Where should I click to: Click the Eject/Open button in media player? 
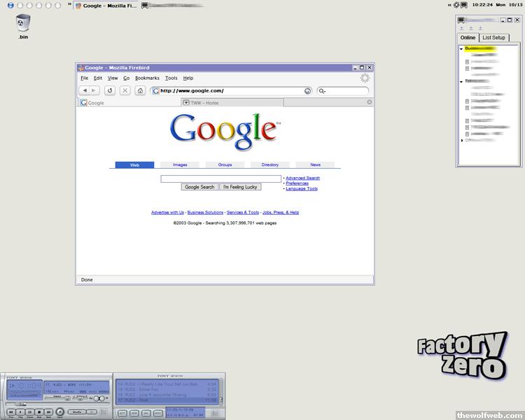[x=60, y=412]
